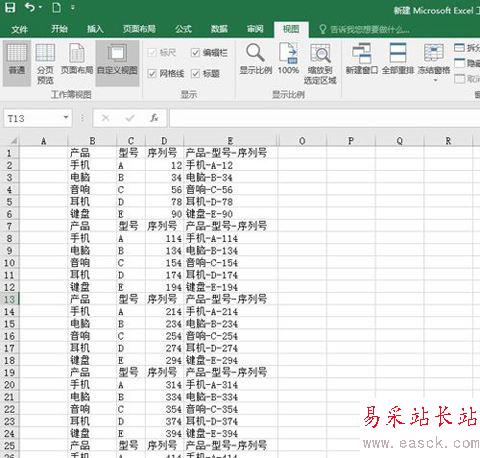Click cell with value 114
This screenshot has height=458, width=480.
(x=164, y=238)
